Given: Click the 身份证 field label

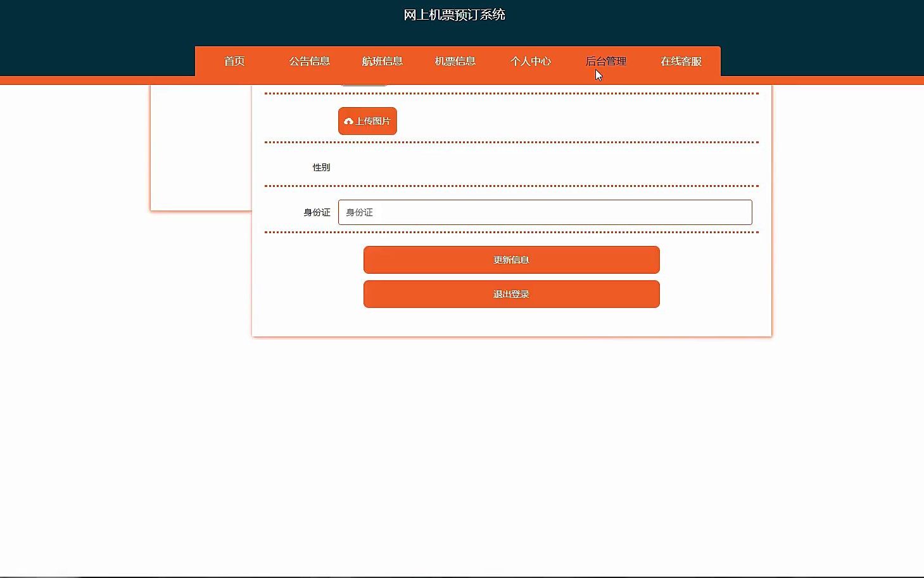Looking at the screenshot, I should pyautogui.click(x=317, y=212).
